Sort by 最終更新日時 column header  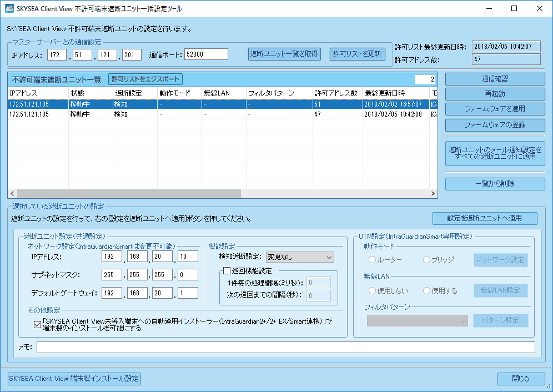(396, 93)
